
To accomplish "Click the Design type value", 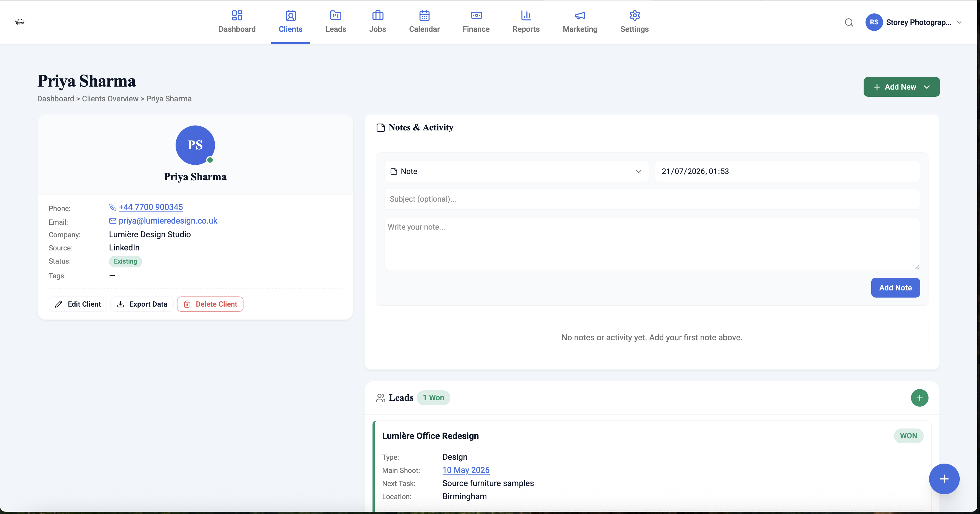I will pos(455,457).
